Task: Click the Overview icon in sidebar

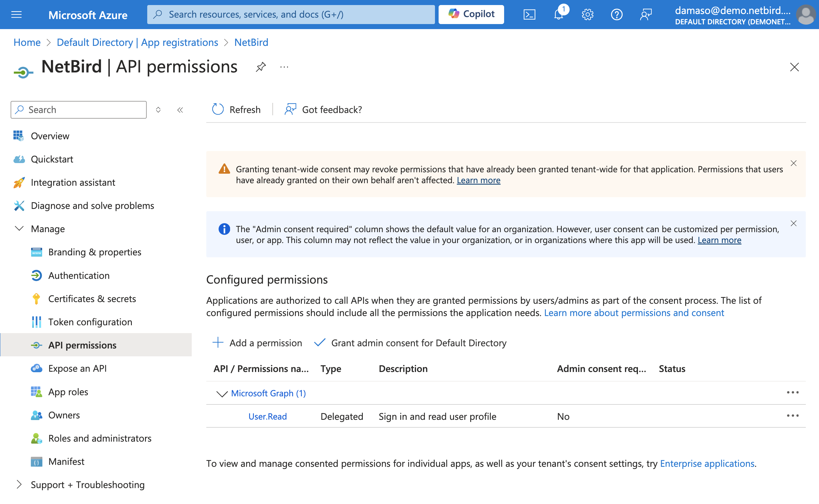Action: point(17,136)
